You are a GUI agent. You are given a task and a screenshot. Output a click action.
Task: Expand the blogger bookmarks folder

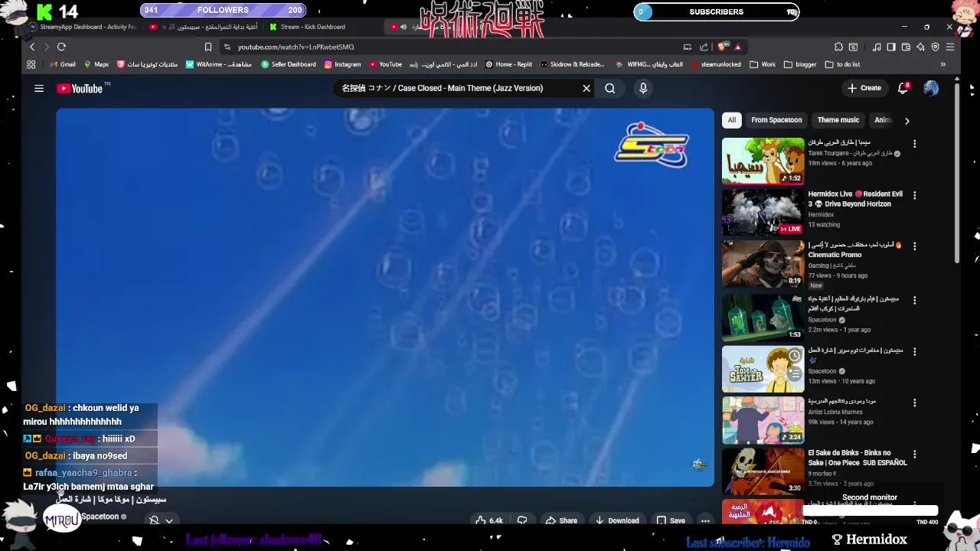point(800,64)
